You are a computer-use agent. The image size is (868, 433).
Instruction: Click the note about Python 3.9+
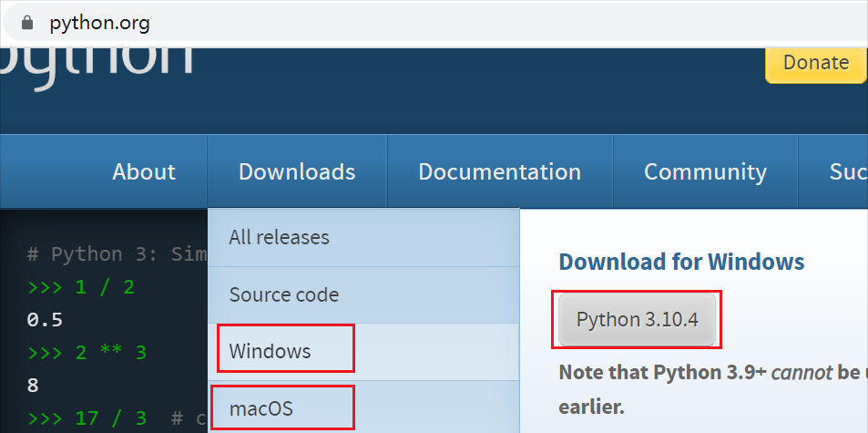pyautogui.click(x=713, y=390)
